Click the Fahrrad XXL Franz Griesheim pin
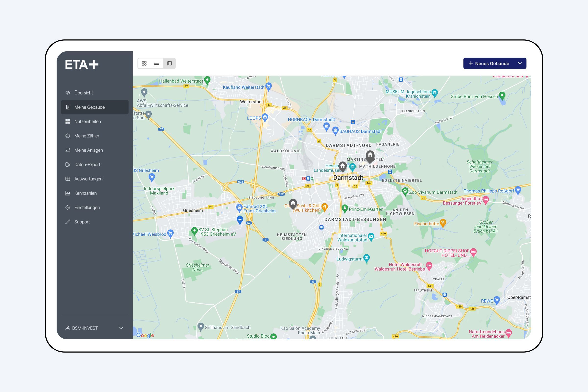This screenshot has width=588, height=392. (x=239, y=208)
